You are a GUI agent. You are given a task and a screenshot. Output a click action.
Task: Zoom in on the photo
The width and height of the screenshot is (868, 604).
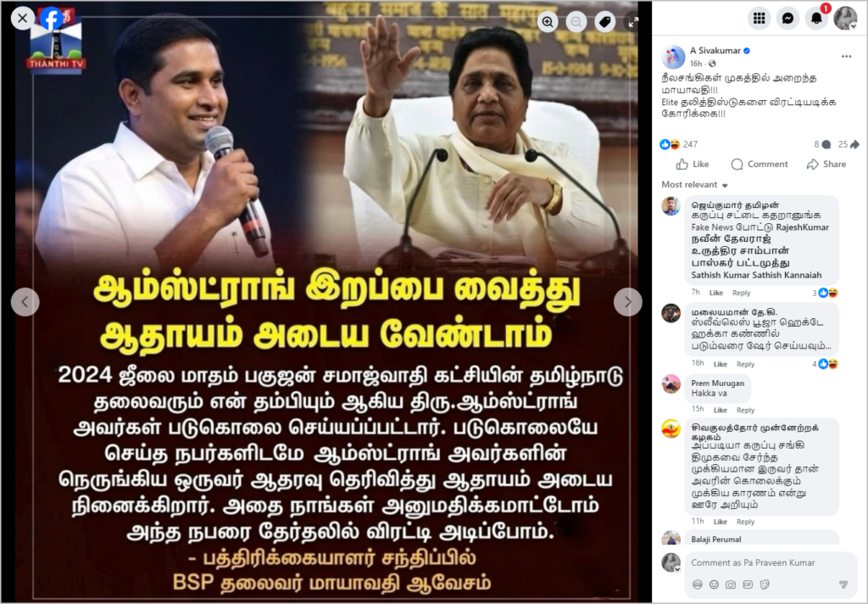[x=548, y=21]
